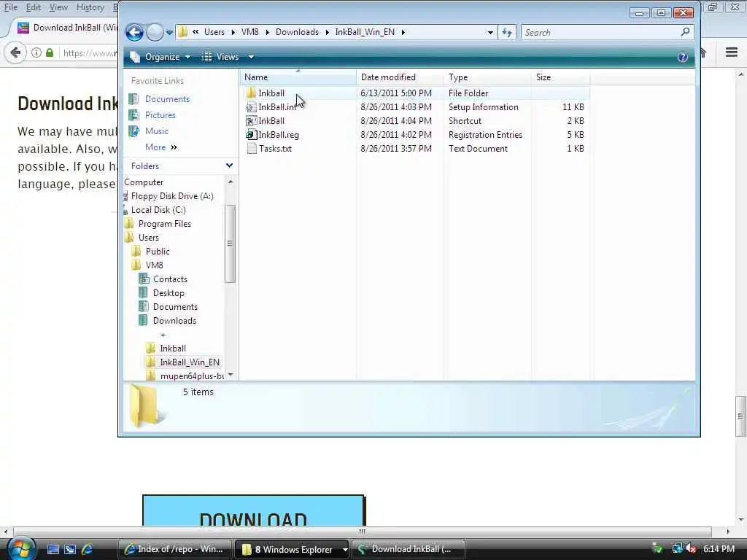The image size is (747, 560).
Task: Select Contacts in the folder tree
Action: click(170, 279)
